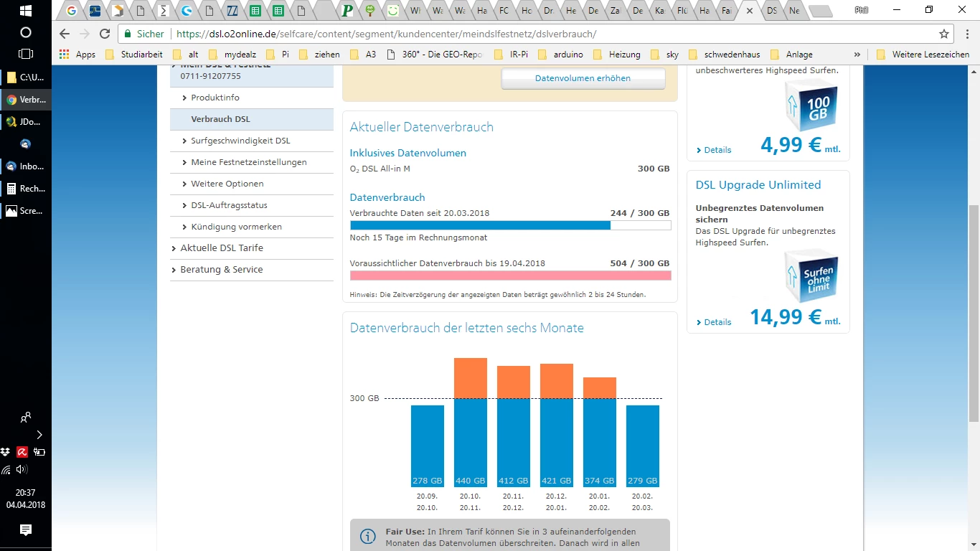The width and height of the screenshot is (980, 551).
Task: Click the browser back arrow
Action: tap(65, 34)
